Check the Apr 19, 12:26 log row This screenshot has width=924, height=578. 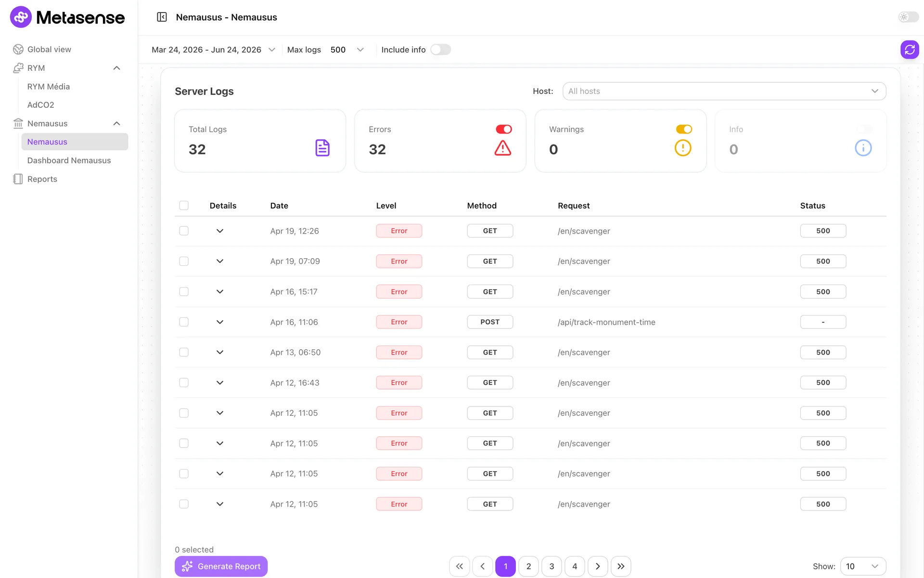click(184, 231)
